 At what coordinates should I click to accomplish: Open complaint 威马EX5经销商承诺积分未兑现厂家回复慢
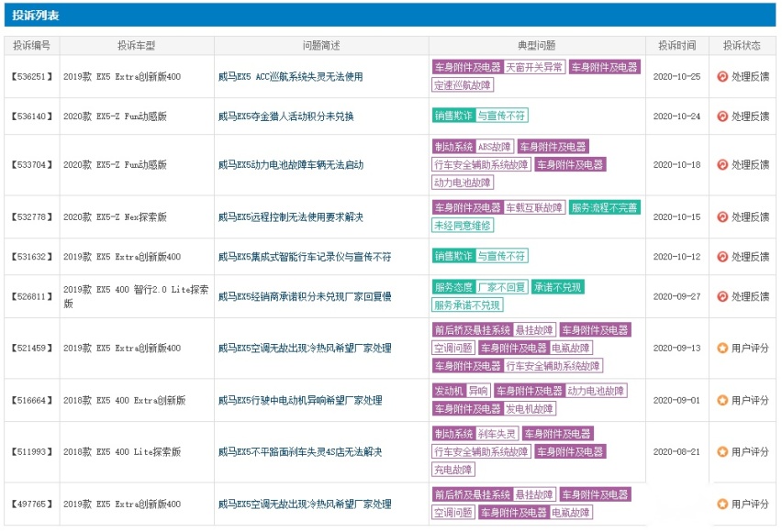[305, 296]
